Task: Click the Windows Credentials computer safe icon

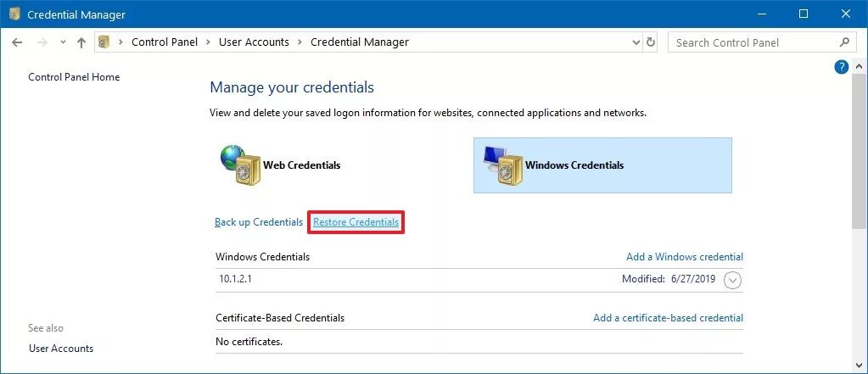Action: tap(503, 165)
